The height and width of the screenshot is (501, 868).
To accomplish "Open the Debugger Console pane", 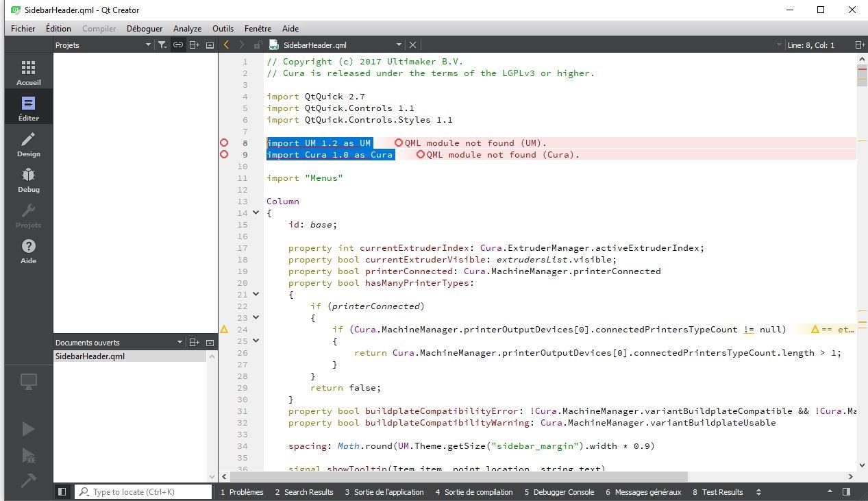I will tap(559, 492).
